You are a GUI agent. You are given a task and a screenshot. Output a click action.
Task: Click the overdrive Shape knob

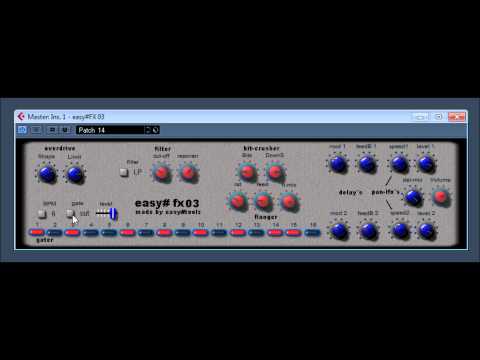pyautogui.click(x=47, y=174)
